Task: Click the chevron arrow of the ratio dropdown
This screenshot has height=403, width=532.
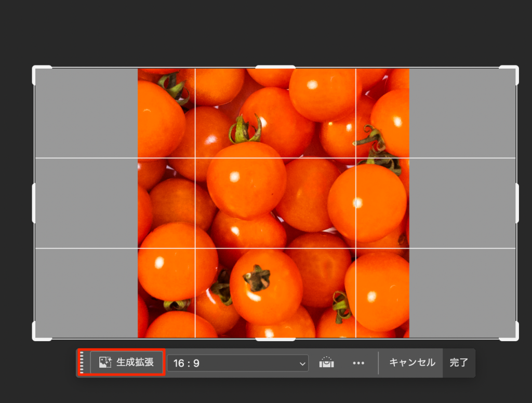Action: (x=302, y=364)
